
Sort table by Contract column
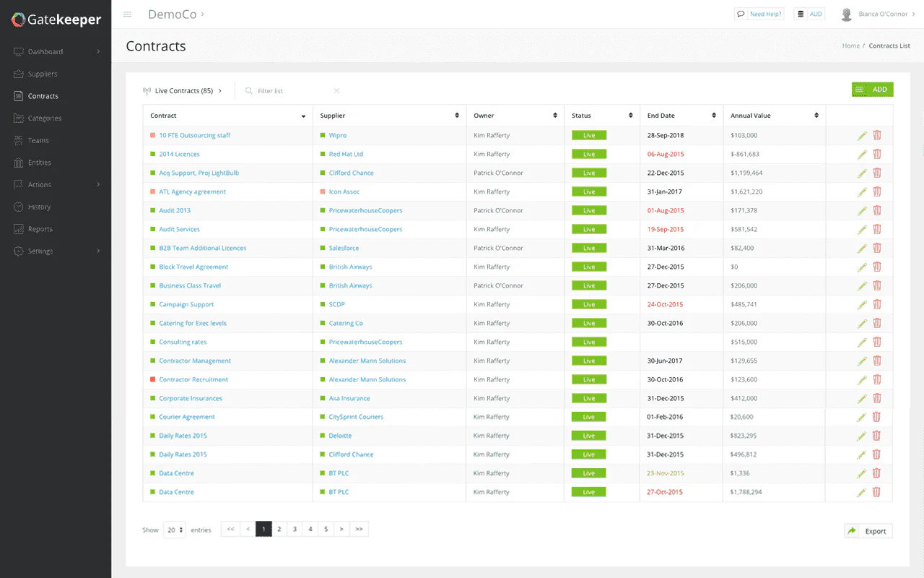[x=227, y=116]
